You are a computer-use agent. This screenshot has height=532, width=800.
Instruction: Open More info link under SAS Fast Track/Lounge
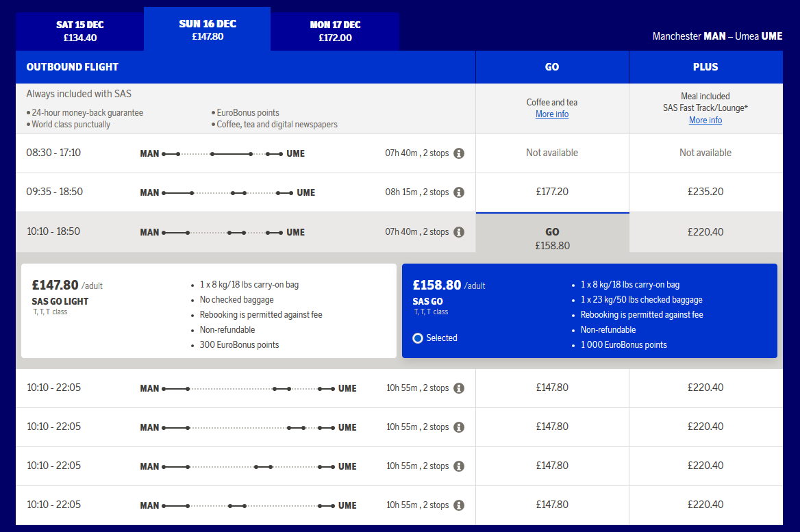705,121
